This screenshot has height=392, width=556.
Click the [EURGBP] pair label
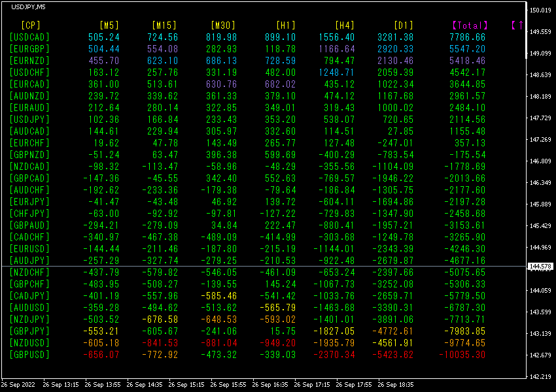30,49
